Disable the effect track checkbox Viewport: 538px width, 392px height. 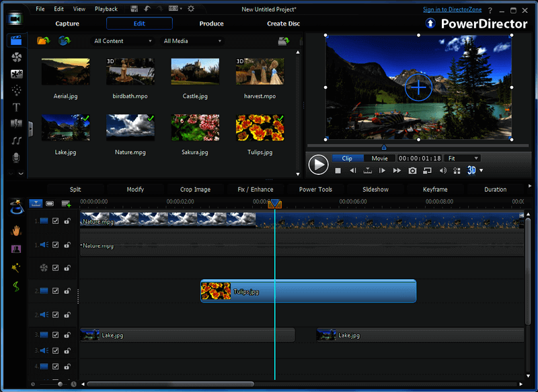[x=56, y=267]
